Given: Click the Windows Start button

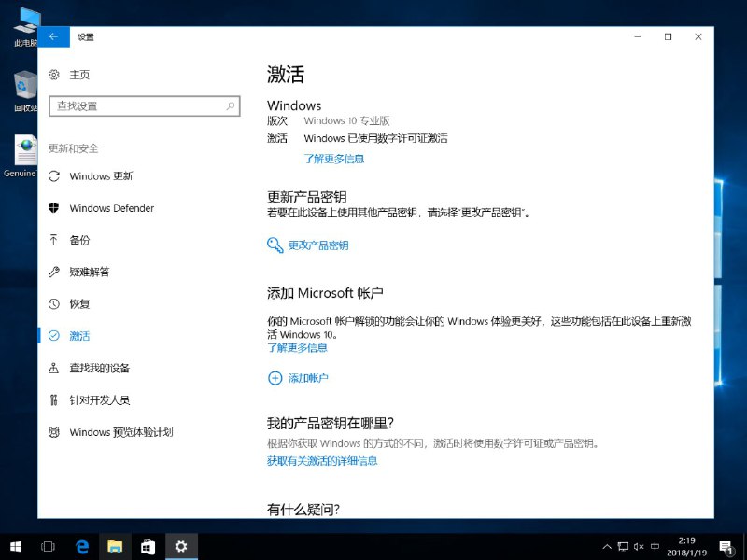Looking at the screenshot, I should click(x=16, y=546).
